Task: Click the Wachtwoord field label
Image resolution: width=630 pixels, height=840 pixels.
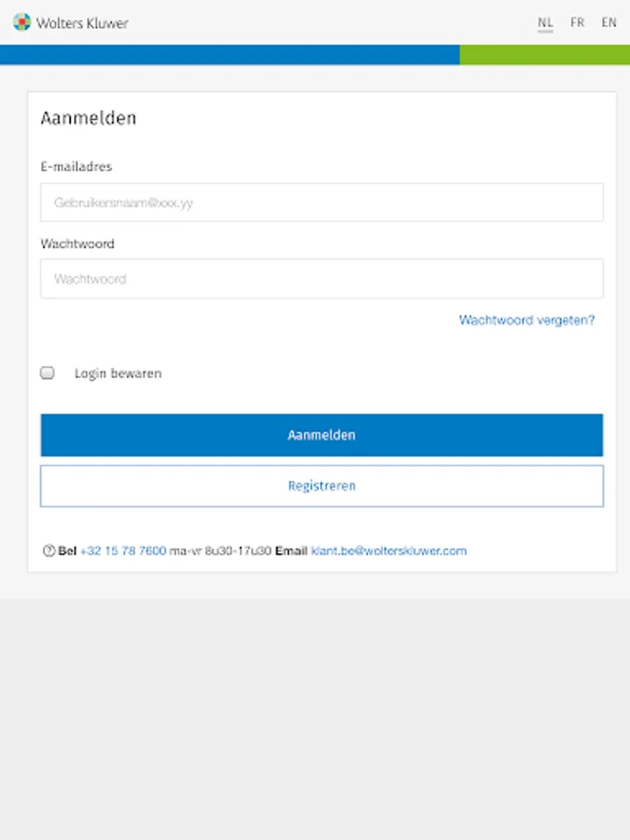Action: [x=77, y=244]
